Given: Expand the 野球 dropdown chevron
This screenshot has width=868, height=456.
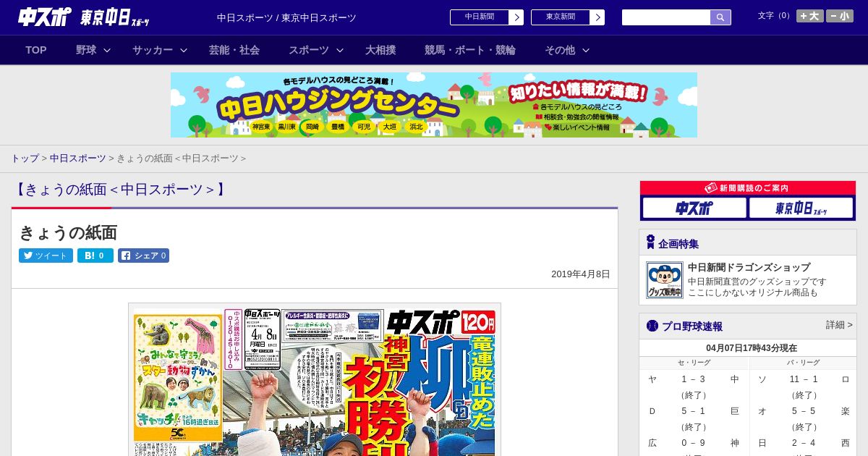Looking at the screenshot, I should pyautogui.click(x=107, y=50).
